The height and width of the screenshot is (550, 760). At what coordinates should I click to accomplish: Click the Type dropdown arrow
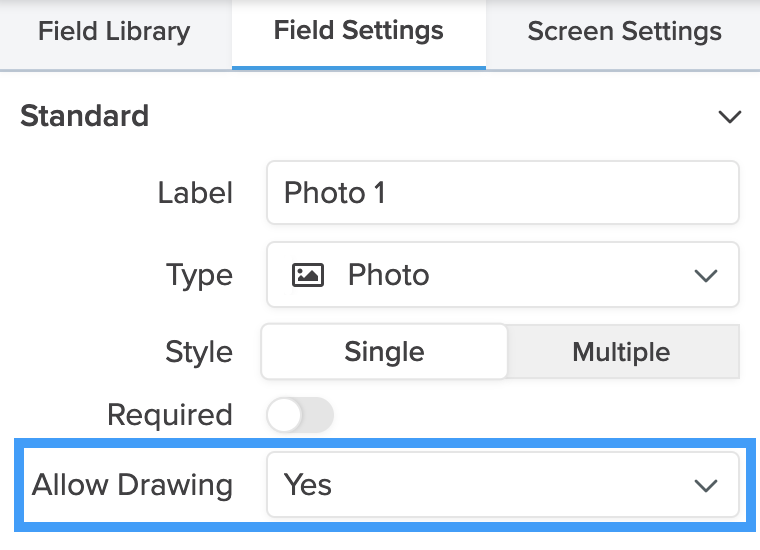click(706, 275)
